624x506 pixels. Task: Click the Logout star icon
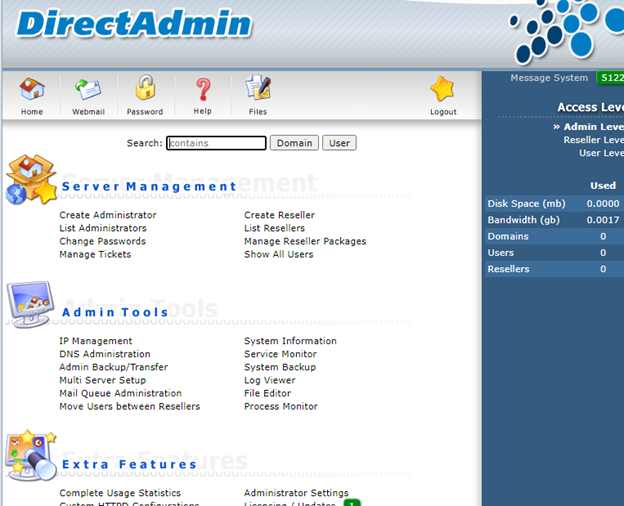[443, 89]
